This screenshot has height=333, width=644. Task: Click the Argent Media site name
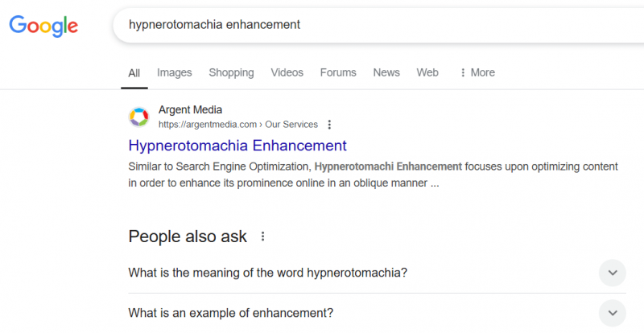190,109
